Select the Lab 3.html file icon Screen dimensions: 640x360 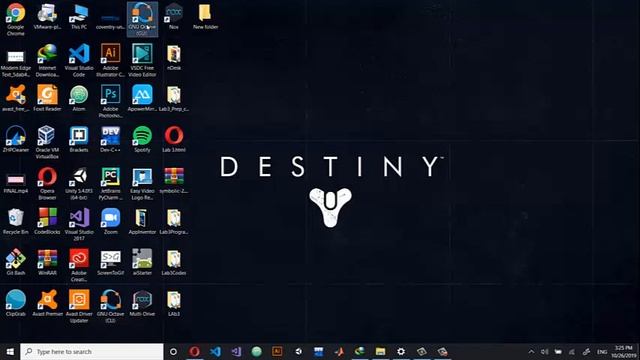(x=174, y=139)
